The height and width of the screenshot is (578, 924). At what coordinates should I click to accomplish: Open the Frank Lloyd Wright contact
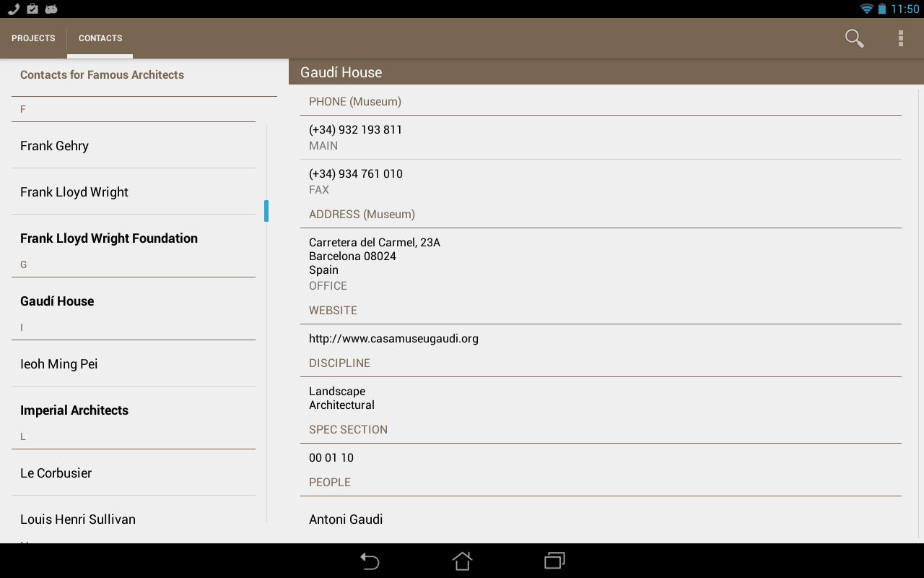(134, 192)
